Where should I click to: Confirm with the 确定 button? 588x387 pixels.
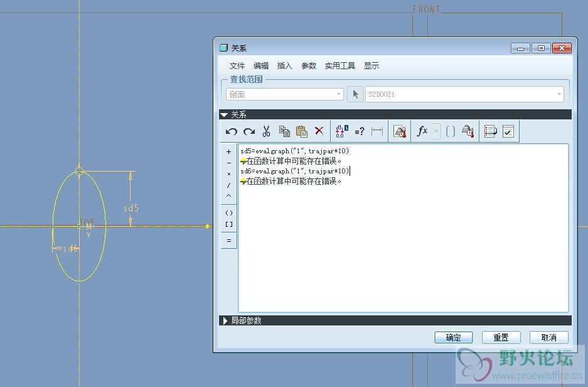pos(453,337)
